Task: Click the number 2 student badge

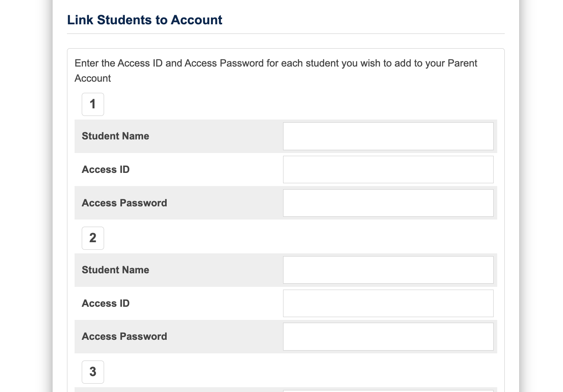Action: 93,238
